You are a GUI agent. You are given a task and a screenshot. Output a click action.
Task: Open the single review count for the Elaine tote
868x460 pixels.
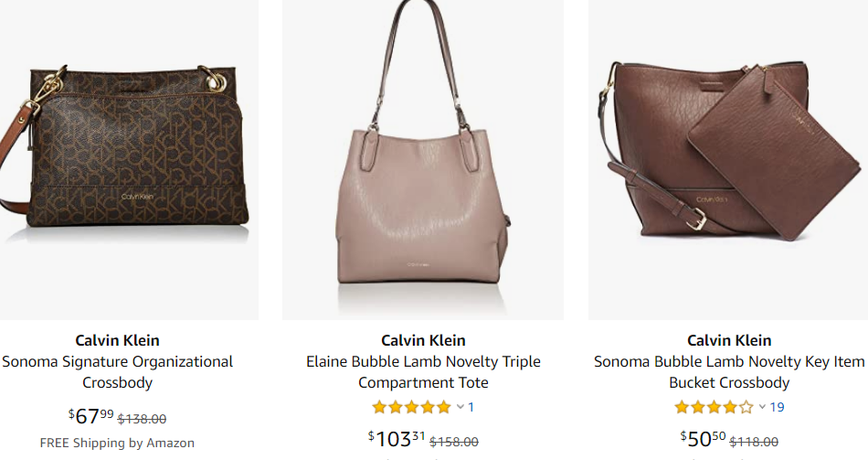(x=471, y=407)
